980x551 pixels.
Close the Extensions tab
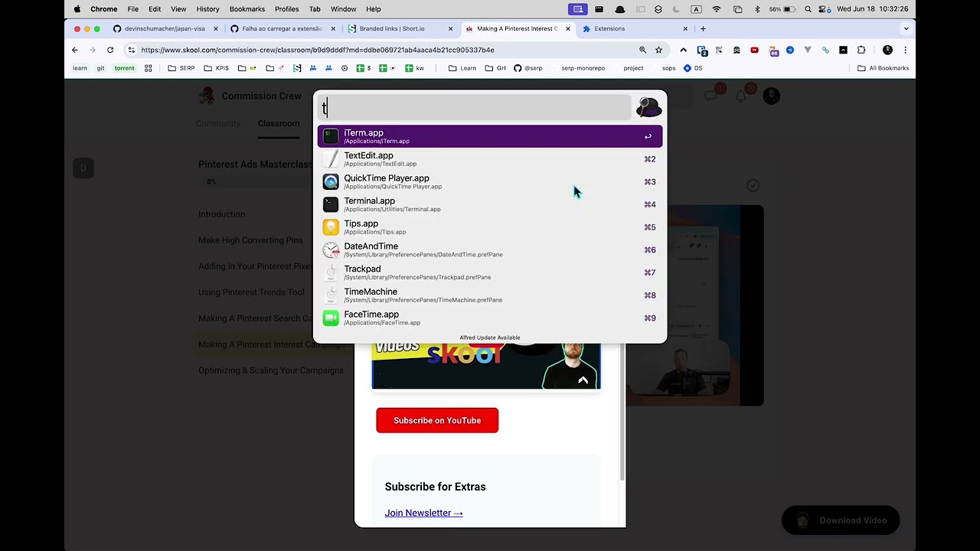click(685, 28)
